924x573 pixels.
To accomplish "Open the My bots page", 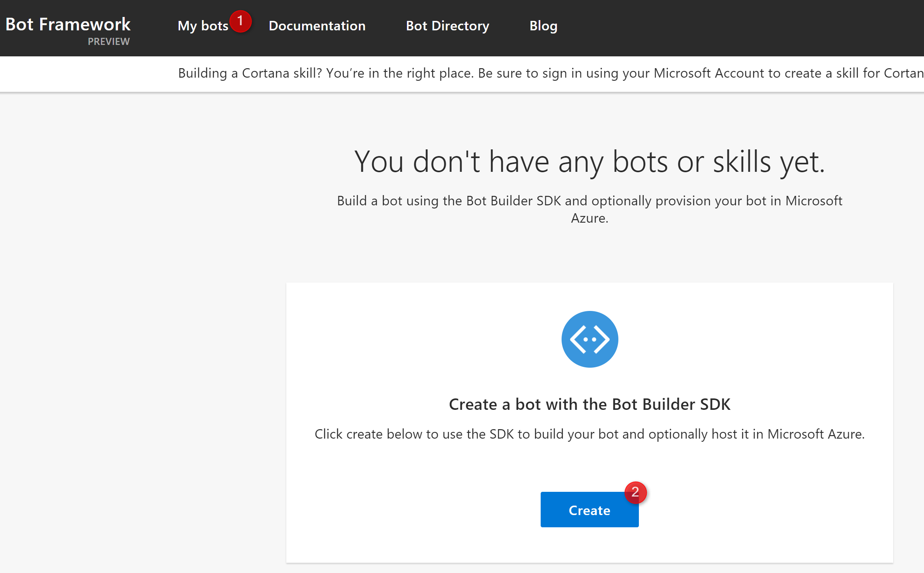I will click(x=203, y=26).
